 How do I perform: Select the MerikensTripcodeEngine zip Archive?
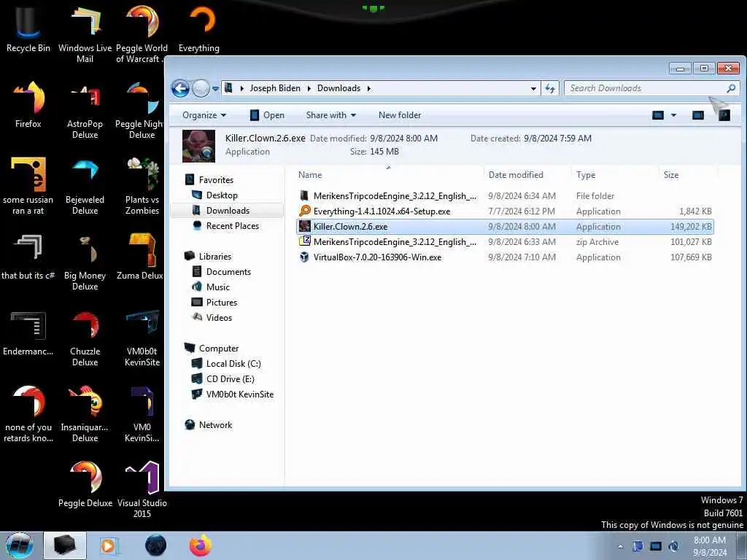505,242
